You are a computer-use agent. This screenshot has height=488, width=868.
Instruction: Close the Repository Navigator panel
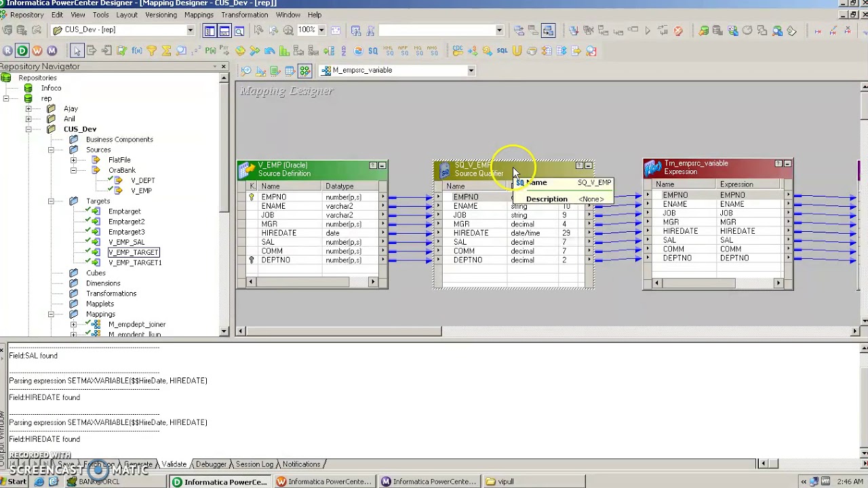pyautogui.click(x=223, y=66)
